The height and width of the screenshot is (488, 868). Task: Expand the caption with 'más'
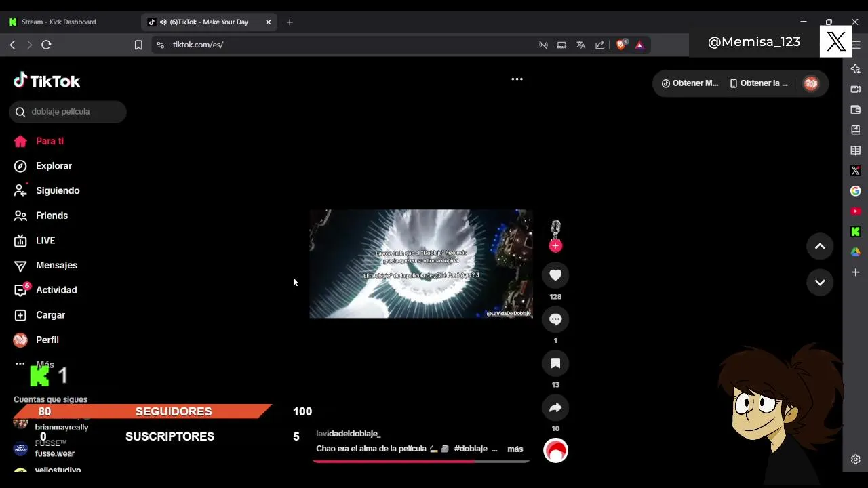click(x=515, y=449)
